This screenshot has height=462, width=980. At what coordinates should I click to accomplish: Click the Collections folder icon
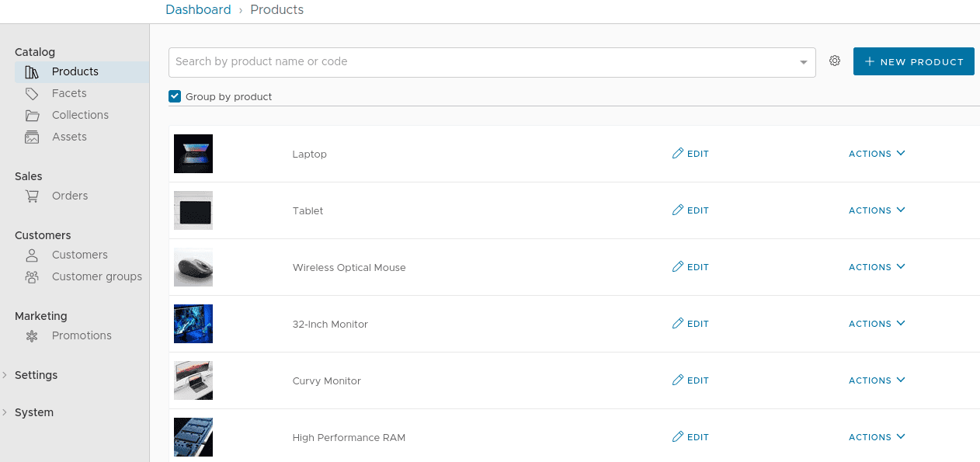coord(32,116)
